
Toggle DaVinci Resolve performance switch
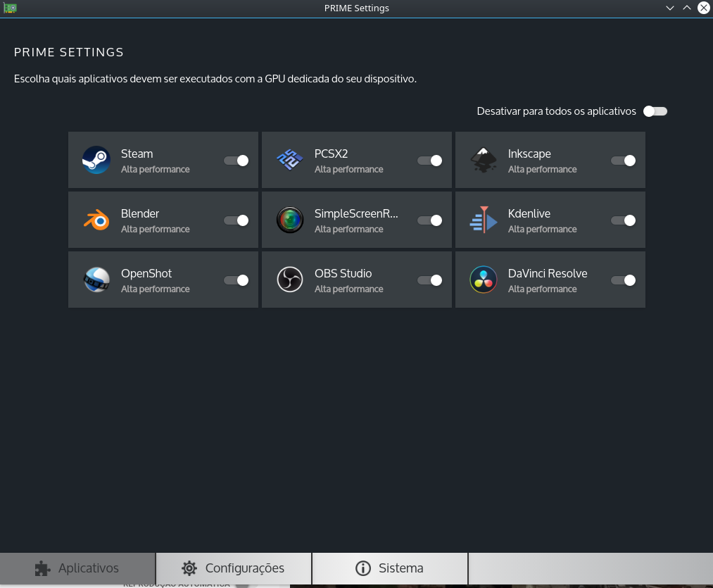pyautogui.click(x=624, y=280)
